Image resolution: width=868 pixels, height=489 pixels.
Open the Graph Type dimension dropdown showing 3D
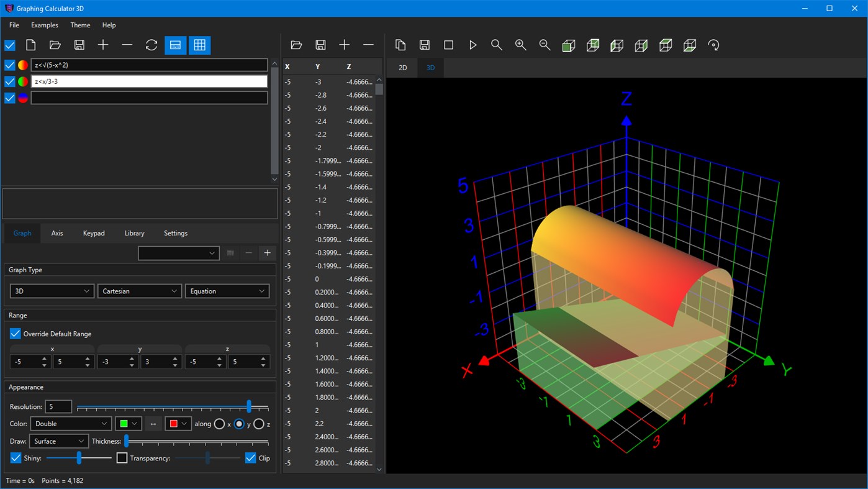[52, 291]
